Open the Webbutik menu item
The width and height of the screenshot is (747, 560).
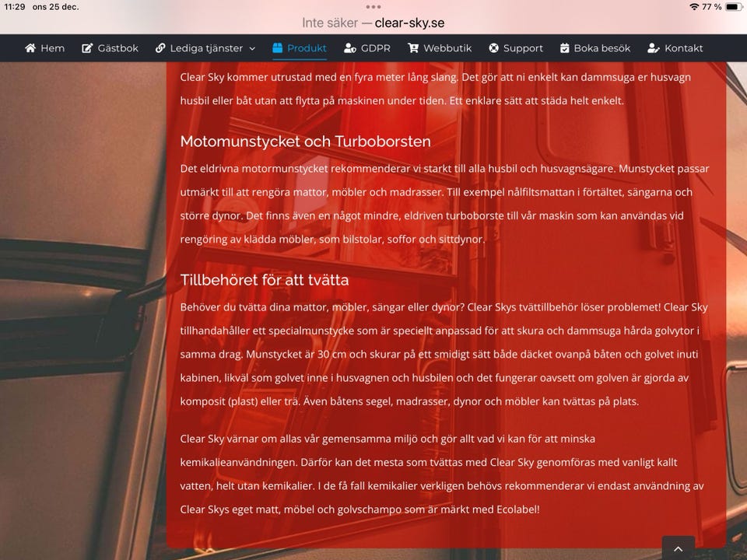pos(440,48)
